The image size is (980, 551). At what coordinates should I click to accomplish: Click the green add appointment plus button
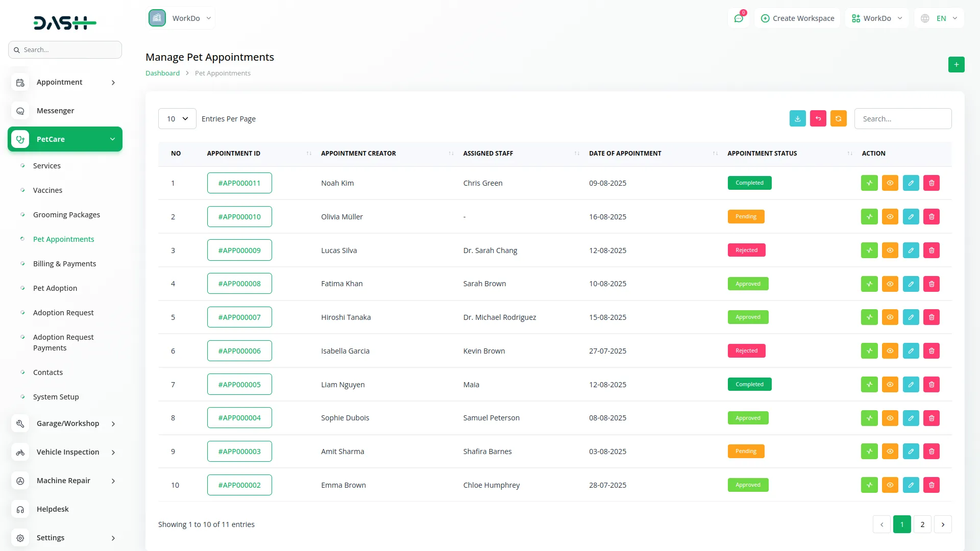956,65
